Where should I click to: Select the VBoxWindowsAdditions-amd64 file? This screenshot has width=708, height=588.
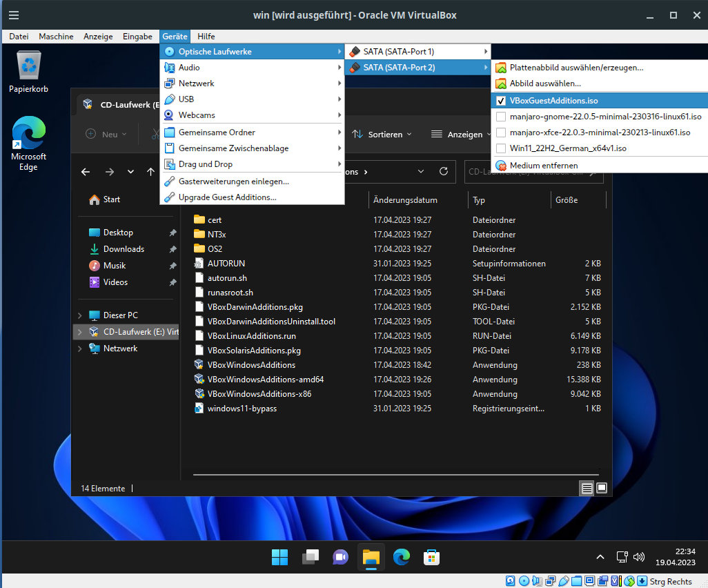pyautogui.click(x=265, y=380)
